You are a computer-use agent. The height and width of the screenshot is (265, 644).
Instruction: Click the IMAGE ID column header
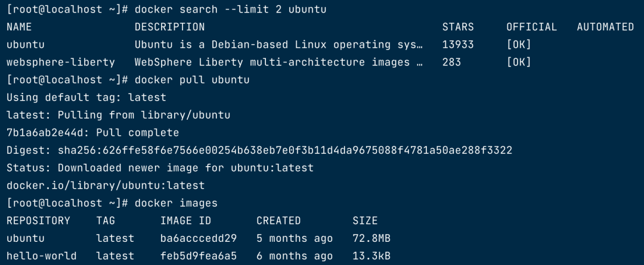click(185, 221)
